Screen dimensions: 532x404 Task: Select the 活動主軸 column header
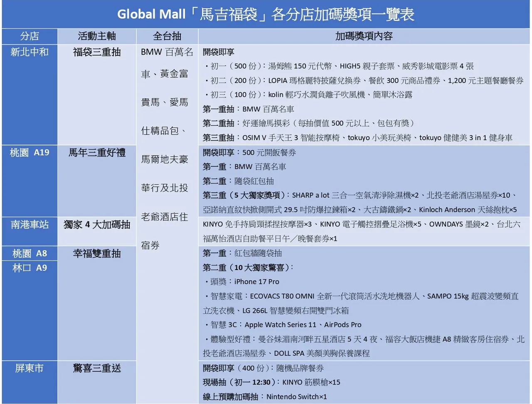pos(96,36)
